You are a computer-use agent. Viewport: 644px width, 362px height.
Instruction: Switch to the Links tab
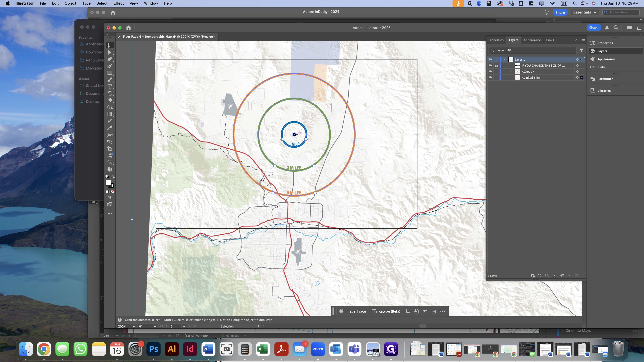coord(550,40)
